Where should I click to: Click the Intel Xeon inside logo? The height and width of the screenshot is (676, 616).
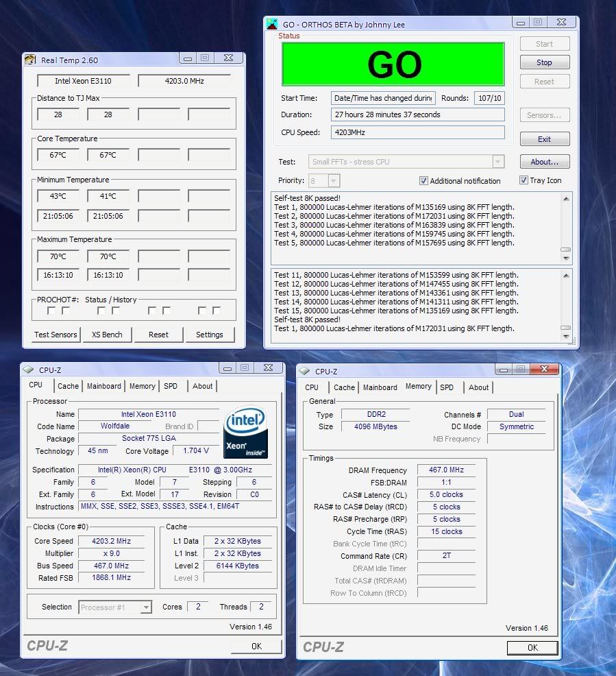[245, 432]
